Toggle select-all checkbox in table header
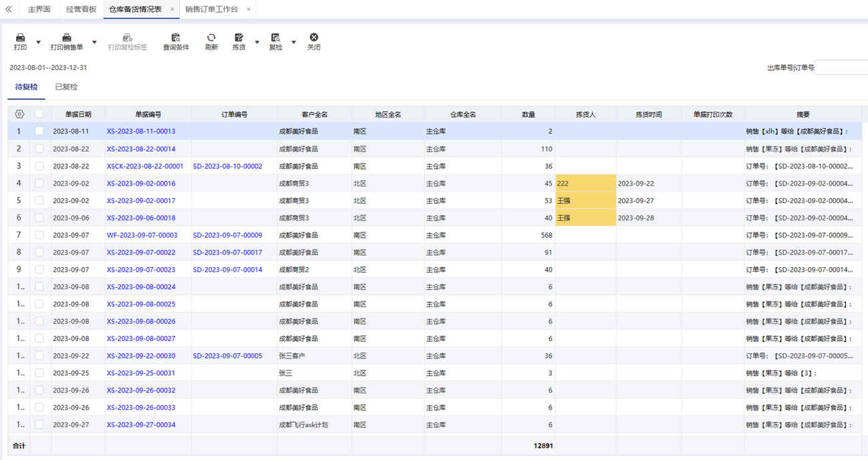This screenshot has width=868, height=460. tap(39, 114)
